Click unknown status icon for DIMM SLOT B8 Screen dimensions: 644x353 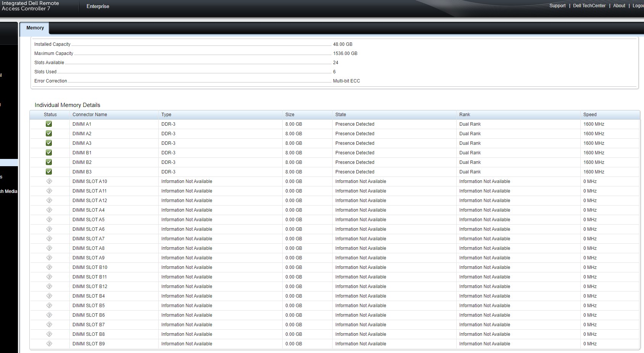tap(49, 334)
